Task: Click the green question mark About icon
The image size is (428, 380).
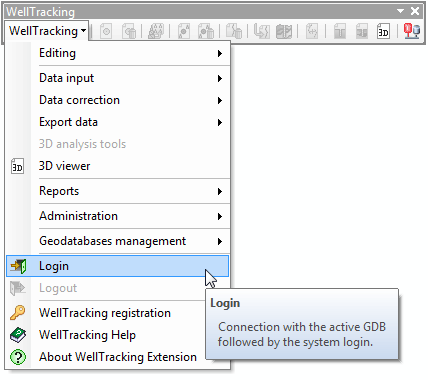Action: pyautogui.click(x=18, y=357)
